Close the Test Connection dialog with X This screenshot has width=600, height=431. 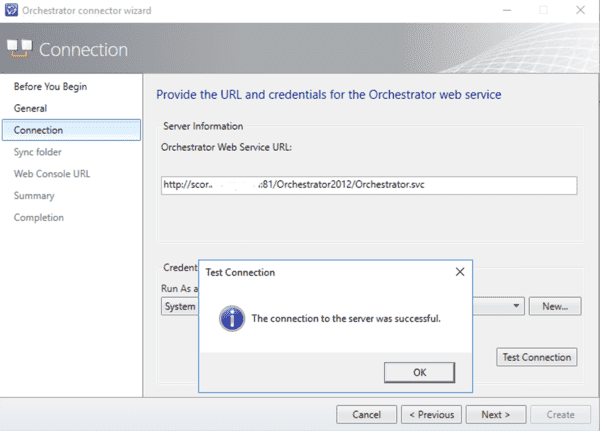[x=460, y=272]
